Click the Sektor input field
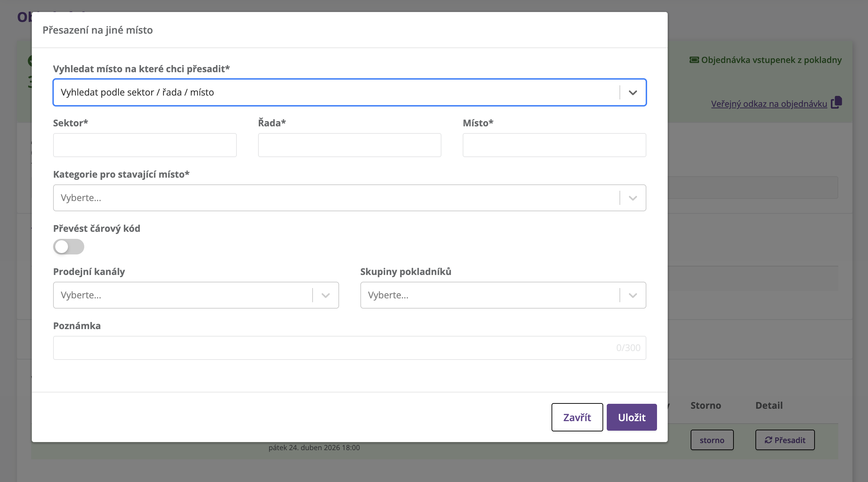 145,145
